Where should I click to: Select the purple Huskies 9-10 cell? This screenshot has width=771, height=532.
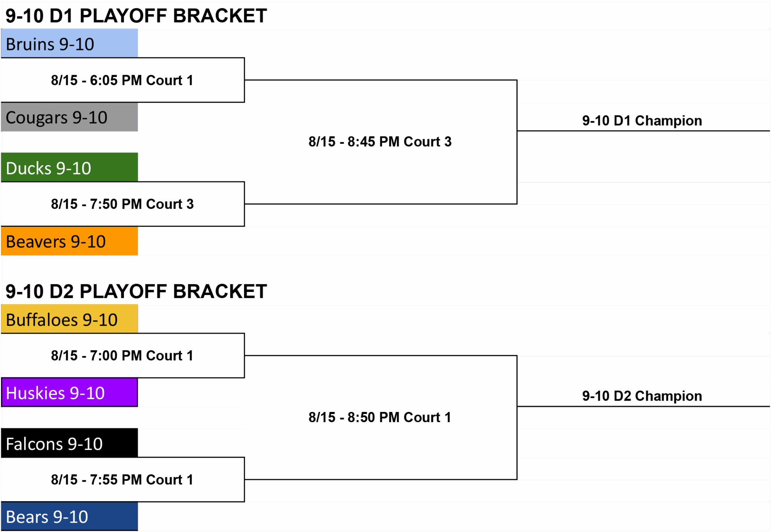[x=69, y=392]
